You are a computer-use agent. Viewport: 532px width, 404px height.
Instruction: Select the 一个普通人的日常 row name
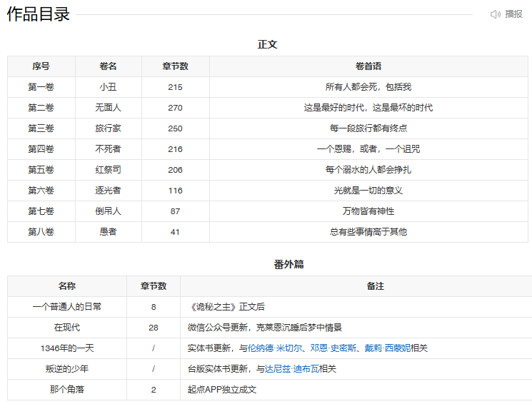point(67,307)
